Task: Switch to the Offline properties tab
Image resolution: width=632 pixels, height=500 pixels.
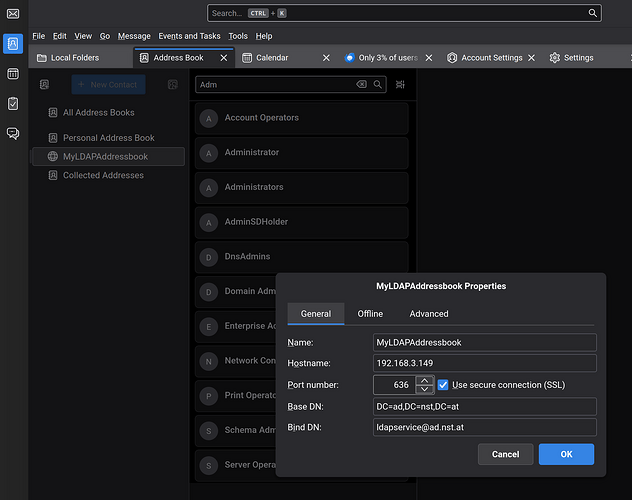Action: pyautogui.click(x=370, y=314)
